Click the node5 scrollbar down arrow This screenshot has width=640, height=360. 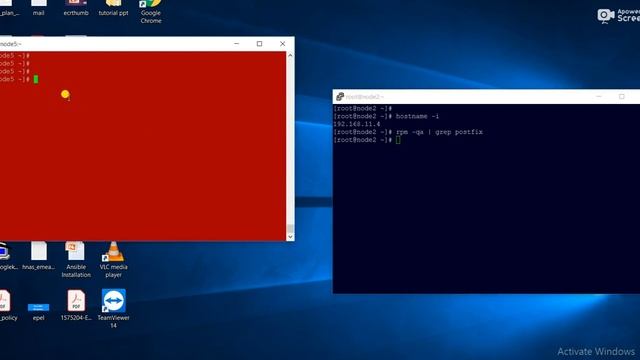290,236
